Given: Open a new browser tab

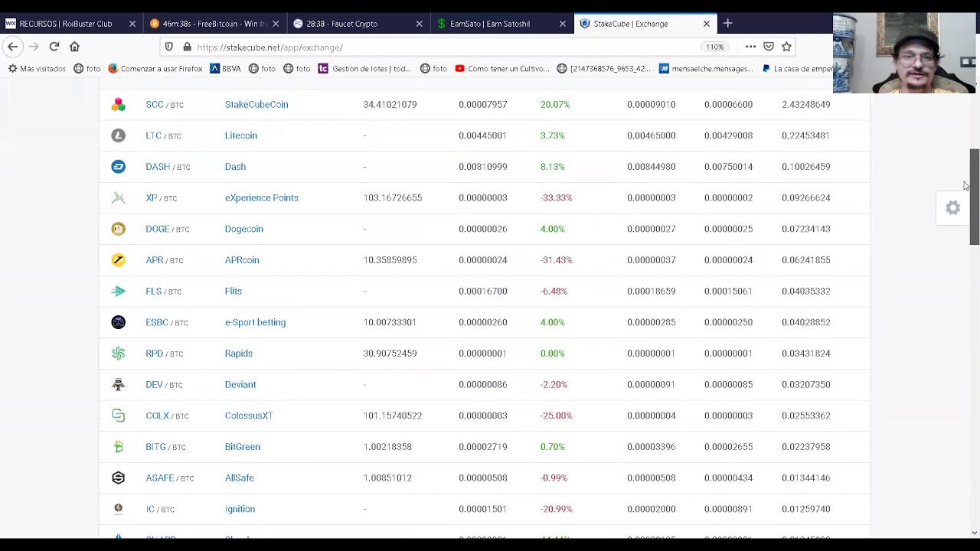Looking at the screenshot, I should coord(727,24).
